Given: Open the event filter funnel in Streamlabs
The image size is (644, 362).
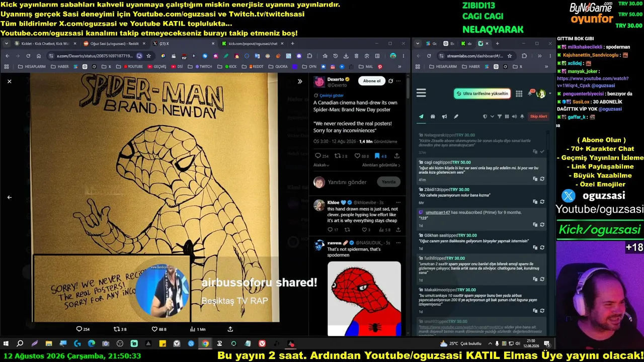Looking at the screenshot, I should 500,117.
